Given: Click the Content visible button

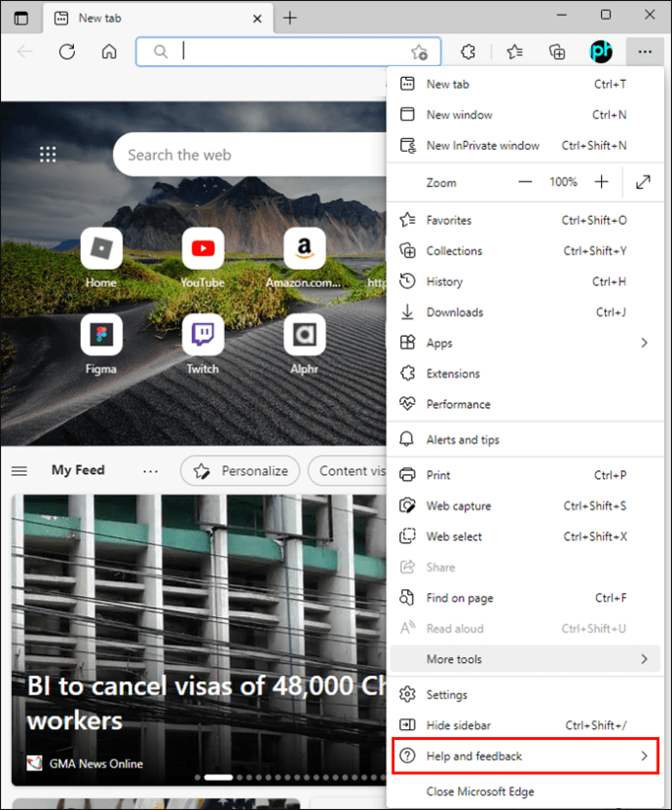Looking at the screenshot, I should point(348,470).
